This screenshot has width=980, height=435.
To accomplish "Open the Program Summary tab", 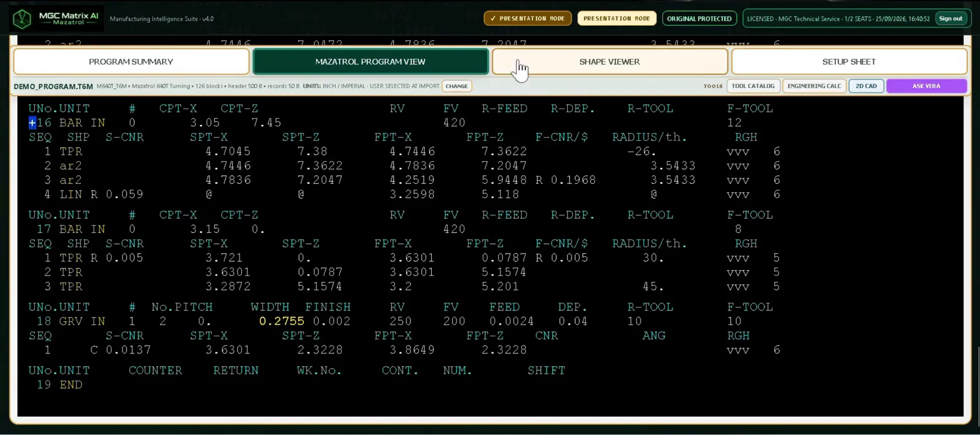I will 131,61.
